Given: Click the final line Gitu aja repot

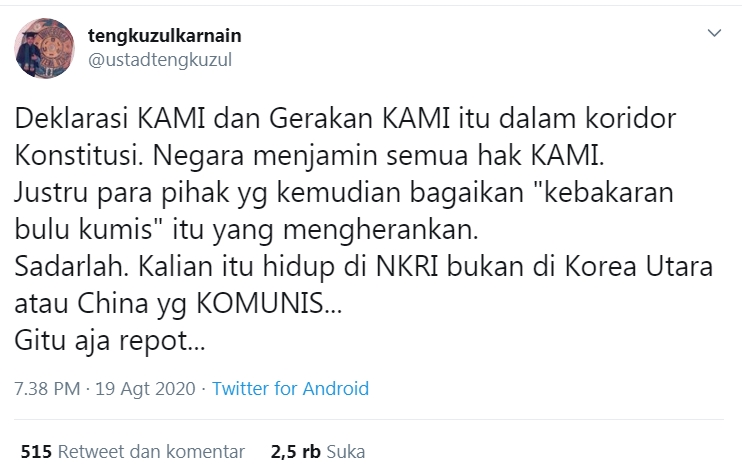Looking at the screenshot, I should pos(110,341).
